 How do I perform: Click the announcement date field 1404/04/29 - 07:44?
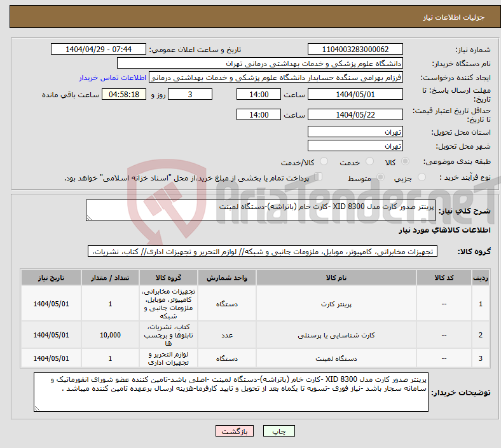pyautogui.click(x=99, y=49)
